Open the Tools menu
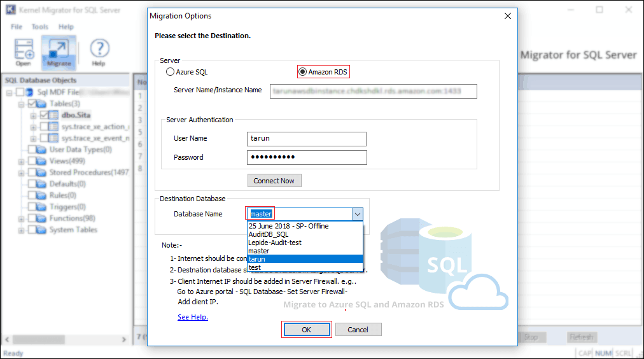The height and width of the screenshot is (359, 644). tap(40, 27)
